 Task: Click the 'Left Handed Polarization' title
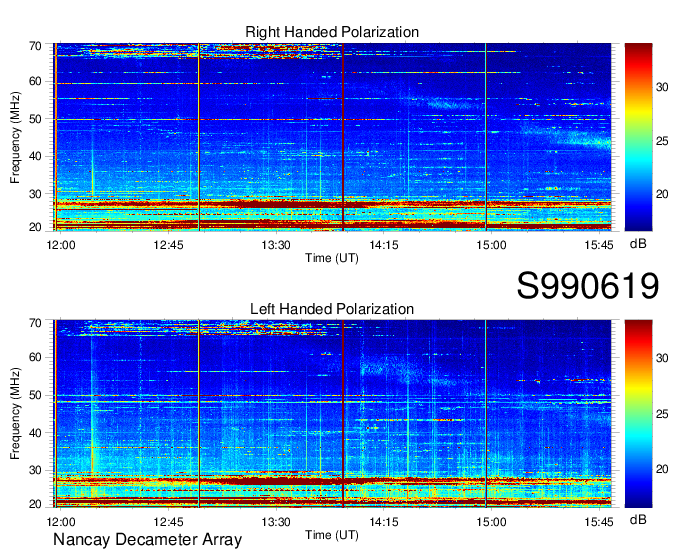coord(332,309)
